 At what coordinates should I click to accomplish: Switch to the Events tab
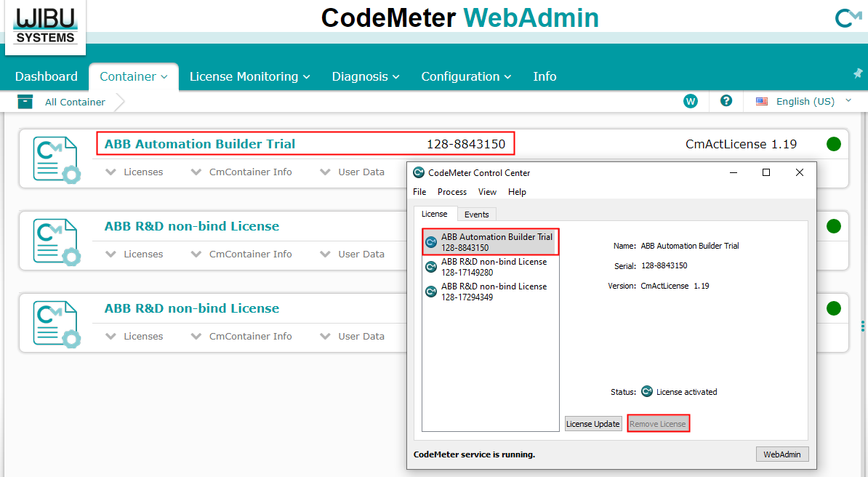pos(477,215)
